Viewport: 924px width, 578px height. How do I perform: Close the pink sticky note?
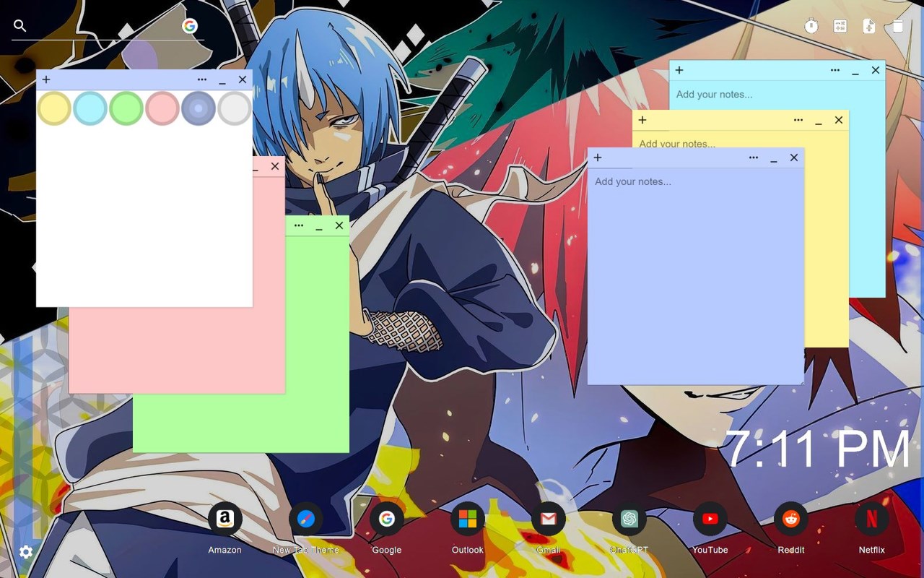tap(275, 166)
